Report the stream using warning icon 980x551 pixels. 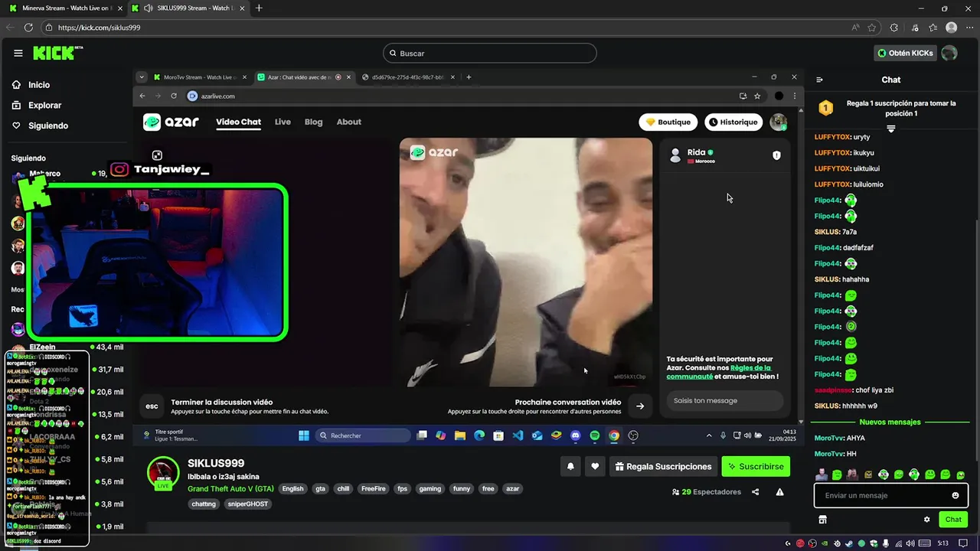780,492
